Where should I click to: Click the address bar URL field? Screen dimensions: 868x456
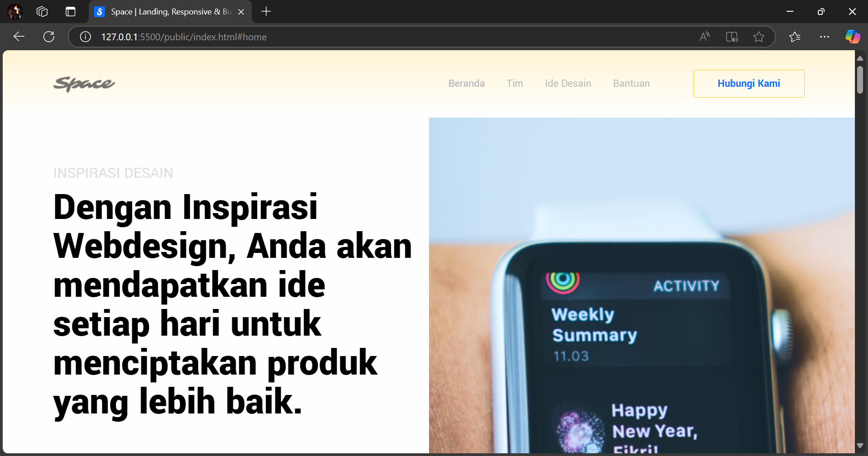coord(389,37)
